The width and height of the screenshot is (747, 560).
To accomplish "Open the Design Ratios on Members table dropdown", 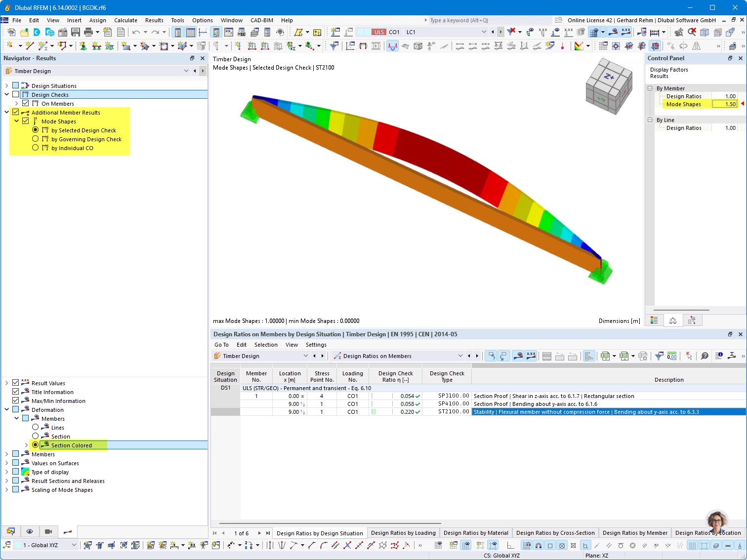I will pyautogui.click(x=460, y=356).
